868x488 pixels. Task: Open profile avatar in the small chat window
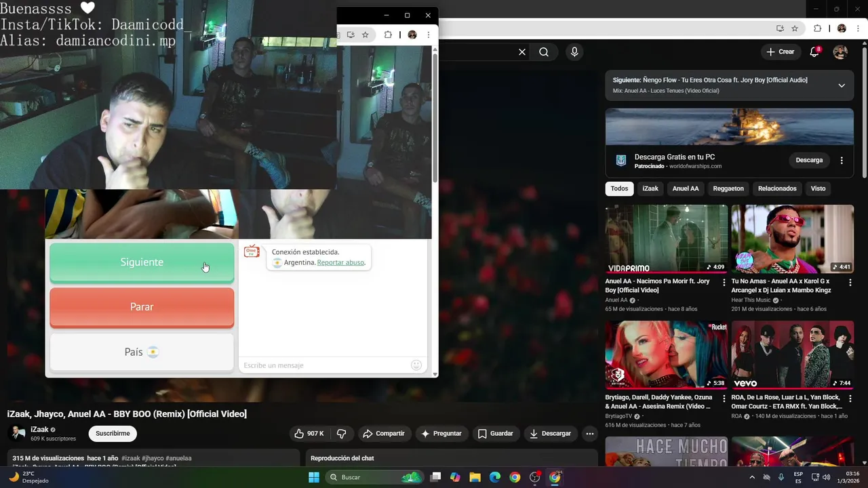pos(412,35)
